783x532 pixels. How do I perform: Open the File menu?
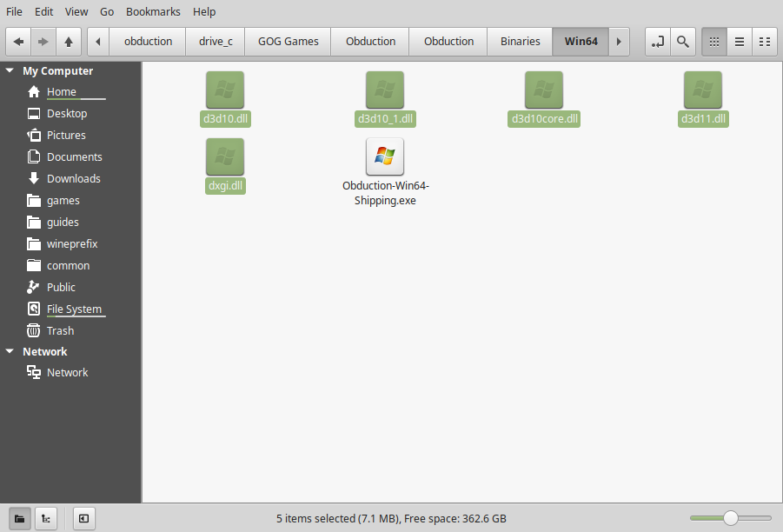(x=14, y=11)
